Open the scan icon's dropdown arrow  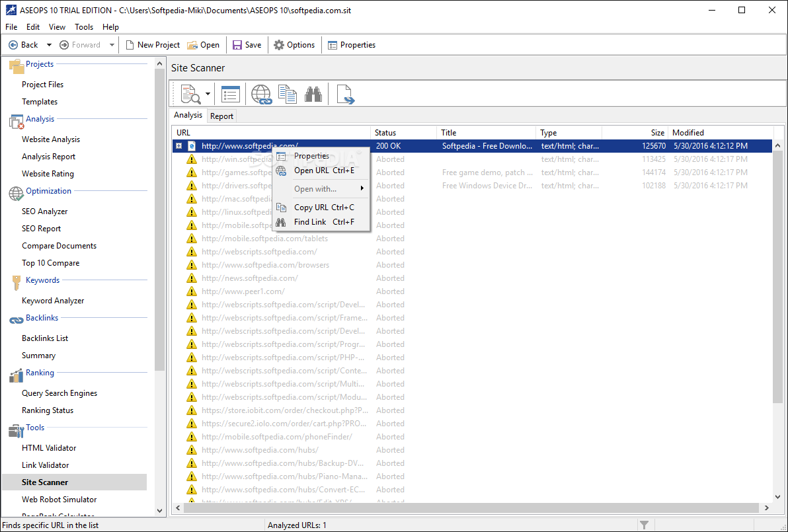point(208,94)
